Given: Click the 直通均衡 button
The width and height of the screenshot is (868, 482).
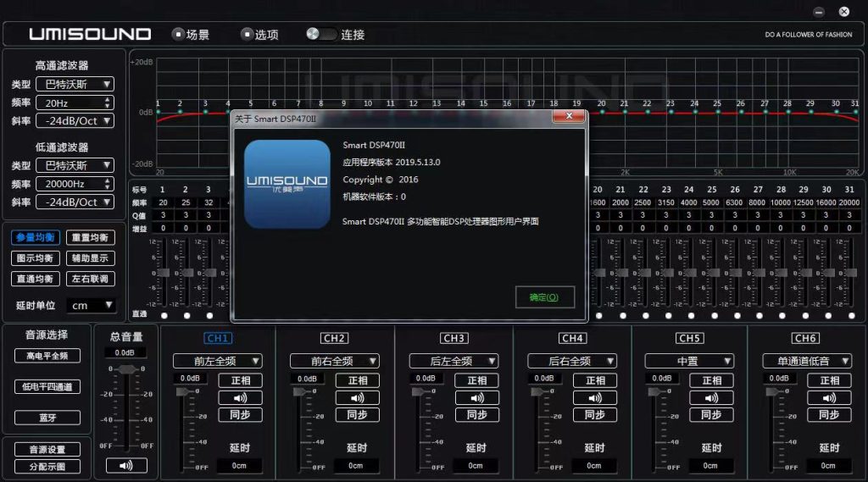Looking at the screenshot, I should (x=36, y=279).
